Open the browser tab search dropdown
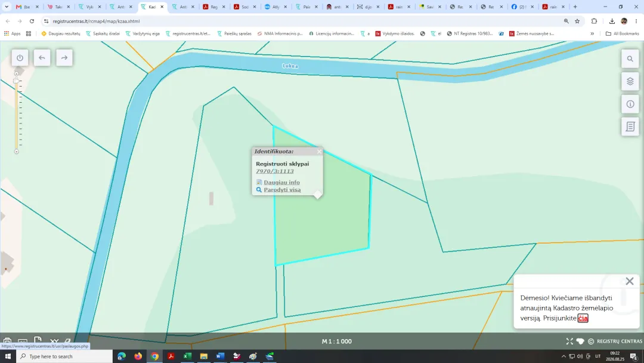 (7, 7)
